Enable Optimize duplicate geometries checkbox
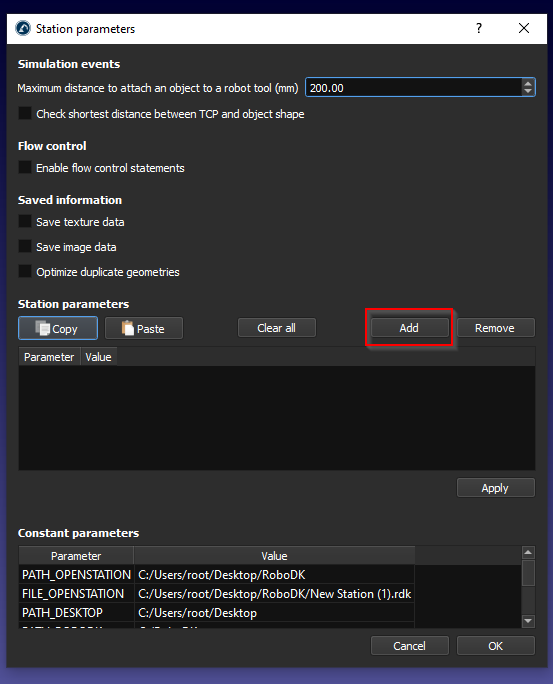 pos(25,271)
